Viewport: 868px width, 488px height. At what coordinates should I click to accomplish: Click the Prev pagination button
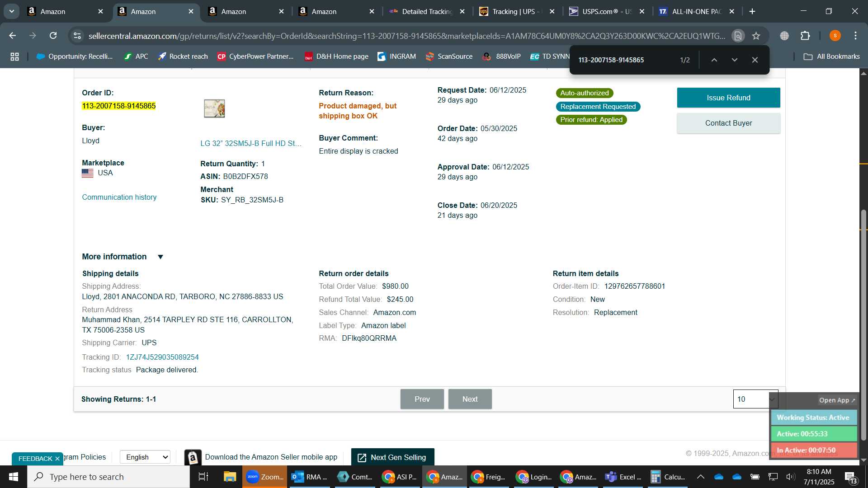pos(422,399)
